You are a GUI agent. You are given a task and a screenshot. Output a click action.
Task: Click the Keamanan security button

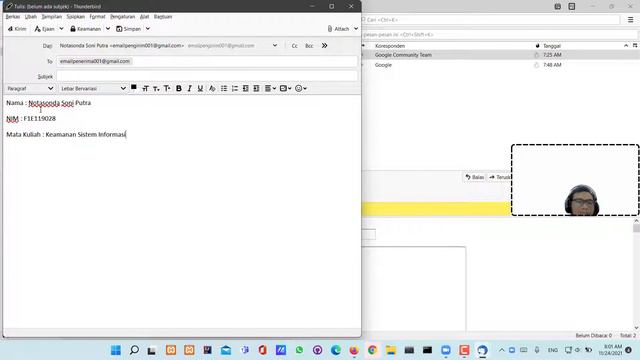point(85,29)
